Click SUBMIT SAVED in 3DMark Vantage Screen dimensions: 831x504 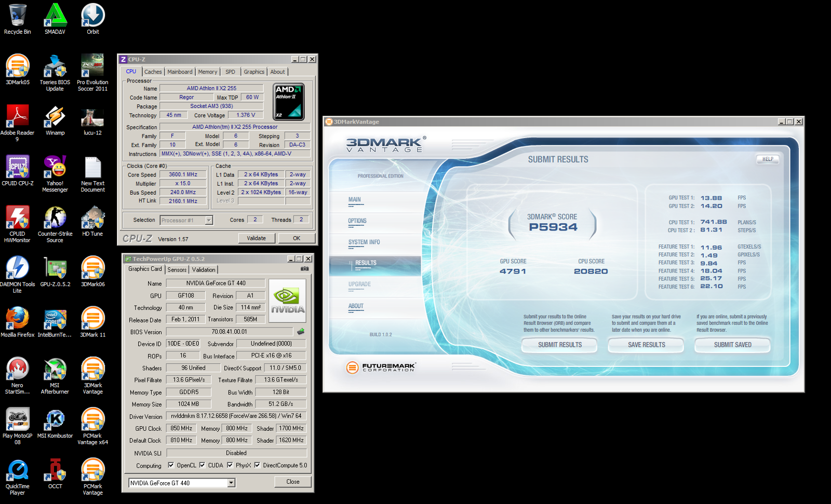(x=733, y=345)
